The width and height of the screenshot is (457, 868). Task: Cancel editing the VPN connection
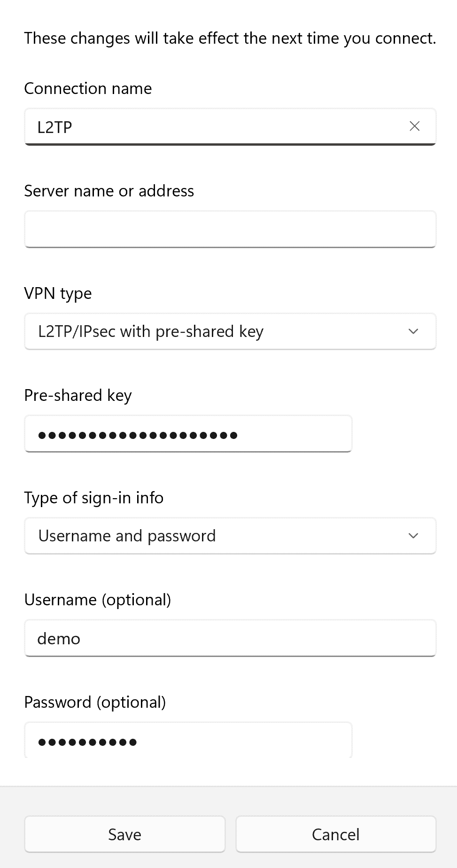[336, 835]
